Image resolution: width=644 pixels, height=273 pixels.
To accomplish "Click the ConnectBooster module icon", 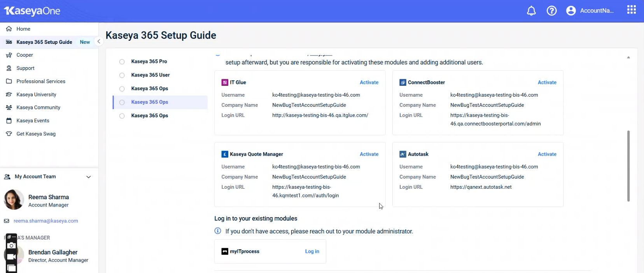I will [x=403, y=82].
